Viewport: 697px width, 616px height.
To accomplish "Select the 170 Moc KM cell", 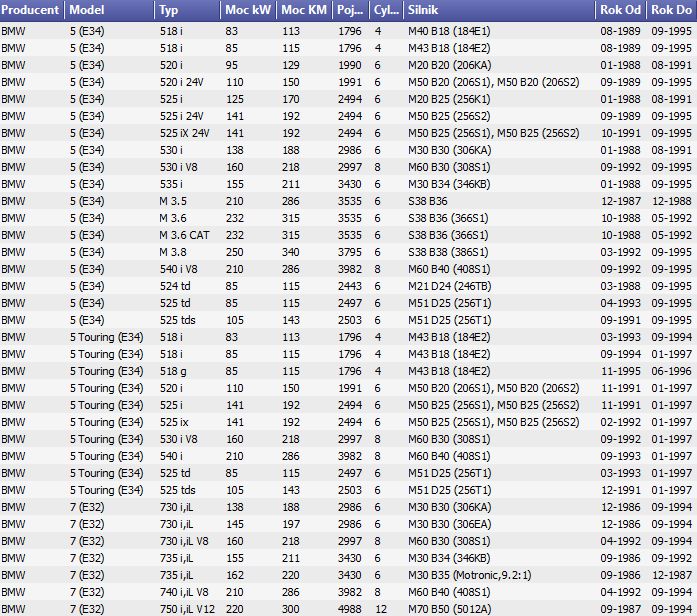I will coord(291,99).
